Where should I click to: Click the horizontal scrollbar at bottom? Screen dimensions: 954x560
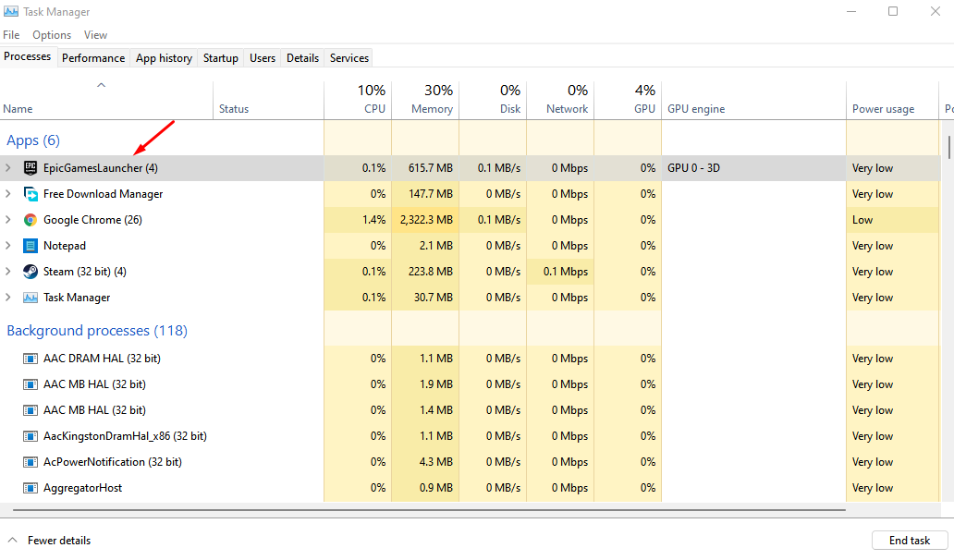coord(429,509)
